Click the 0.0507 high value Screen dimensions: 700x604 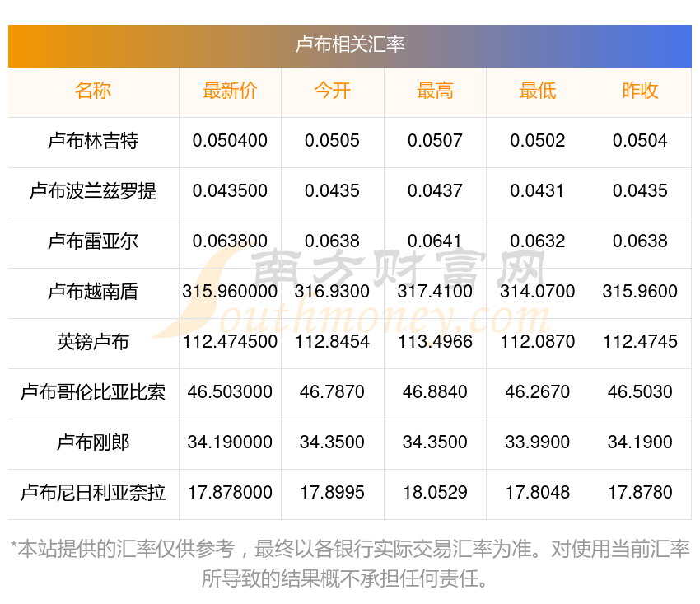435,141
